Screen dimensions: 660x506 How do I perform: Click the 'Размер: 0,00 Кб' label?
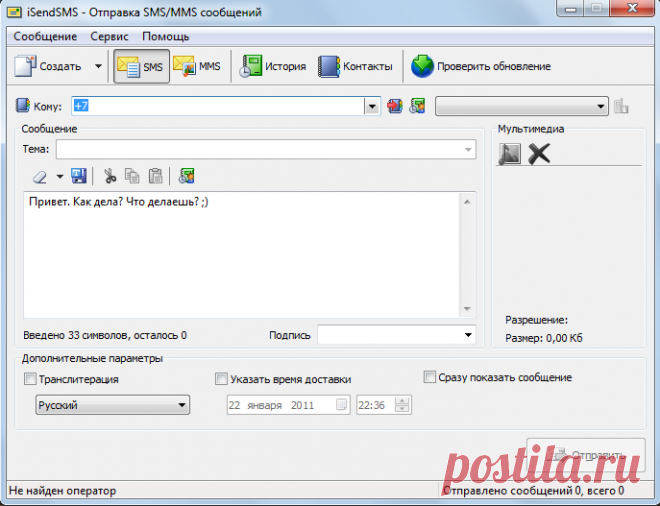pyautogui.click(x=544, y=338)
